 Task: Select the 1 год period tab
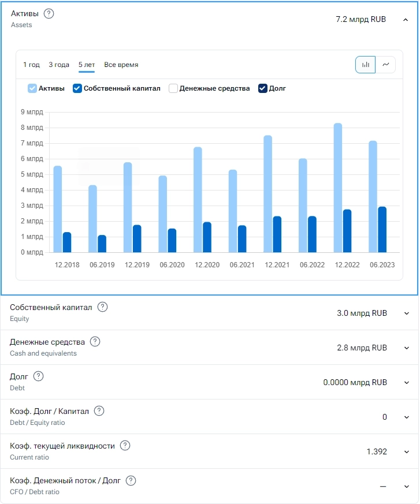pyautogui.click(x=31, y=65)
